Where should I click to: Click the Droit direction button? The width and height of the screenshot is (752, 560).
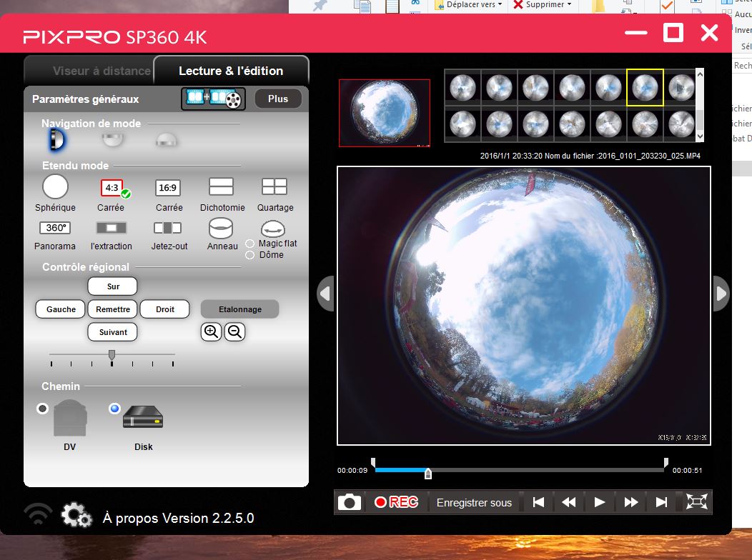pos(165,309)
